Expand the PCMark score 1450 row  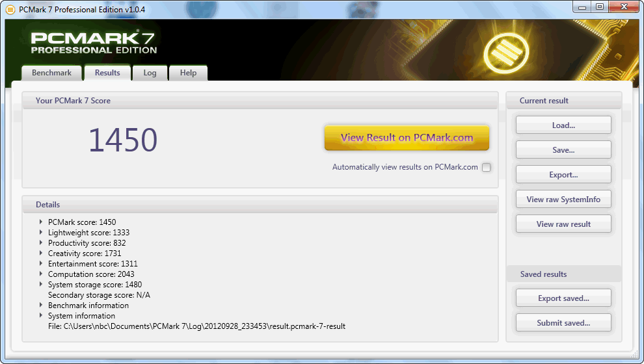tap(41, 222)
